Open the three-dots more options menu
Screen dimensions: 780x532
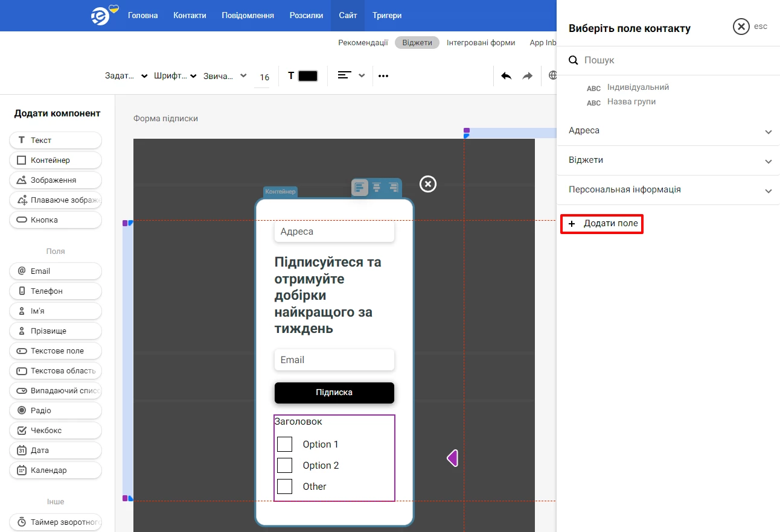pos(383,76)
